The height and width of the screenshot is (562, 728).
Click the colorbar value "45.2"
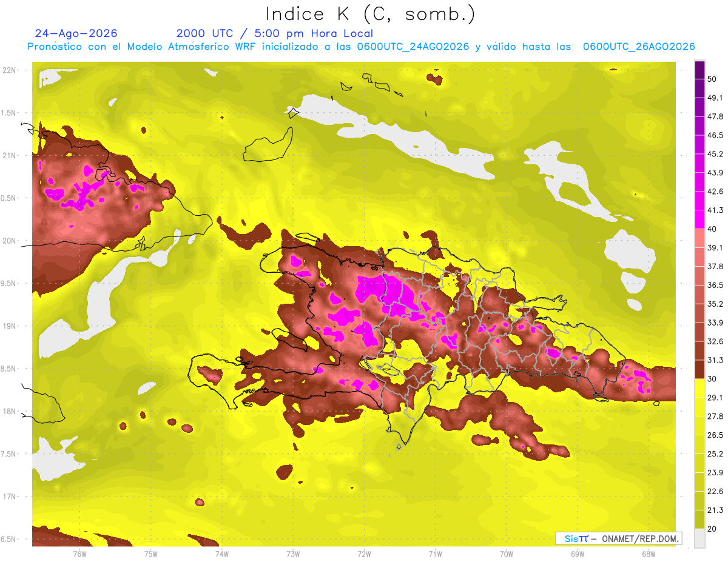point(715,154)
